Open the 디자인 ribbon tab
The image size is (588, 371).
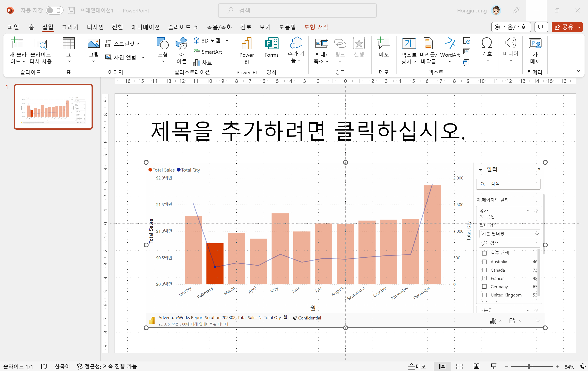95,27
